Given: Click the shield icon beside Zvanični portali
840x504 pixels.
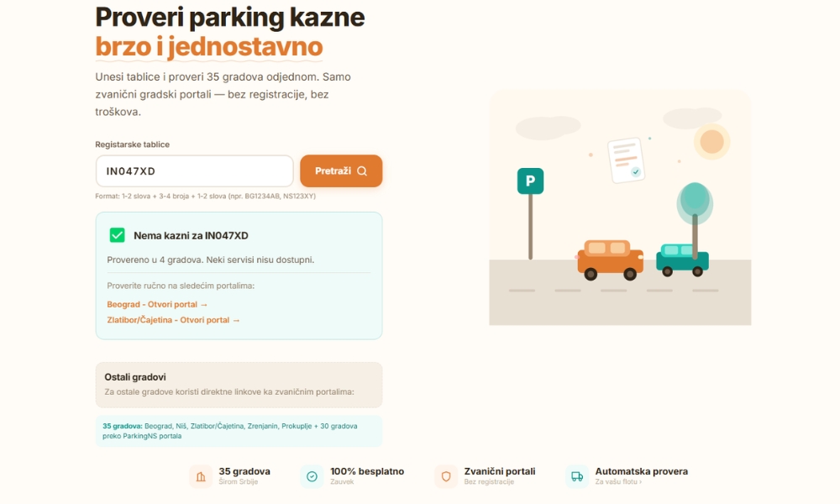Looking at the screenshot, I should [446, 476].
